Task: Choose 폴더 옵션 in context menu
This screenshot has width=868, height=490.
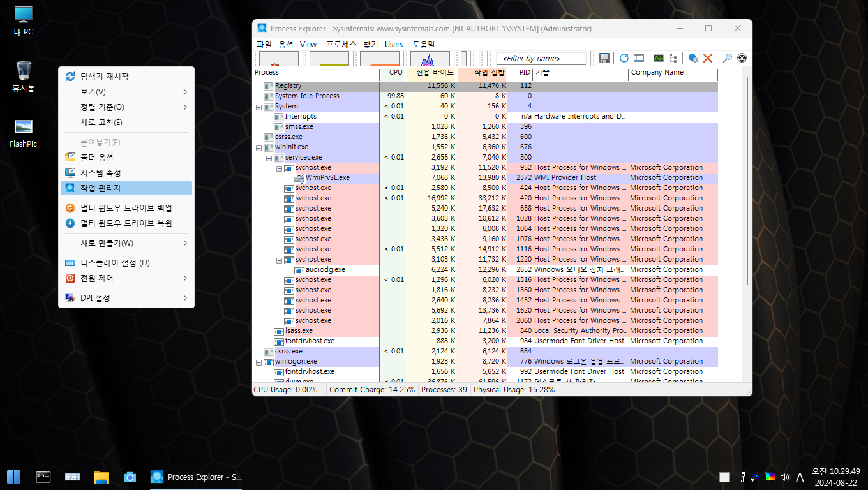Action: (x=126, y=158)
